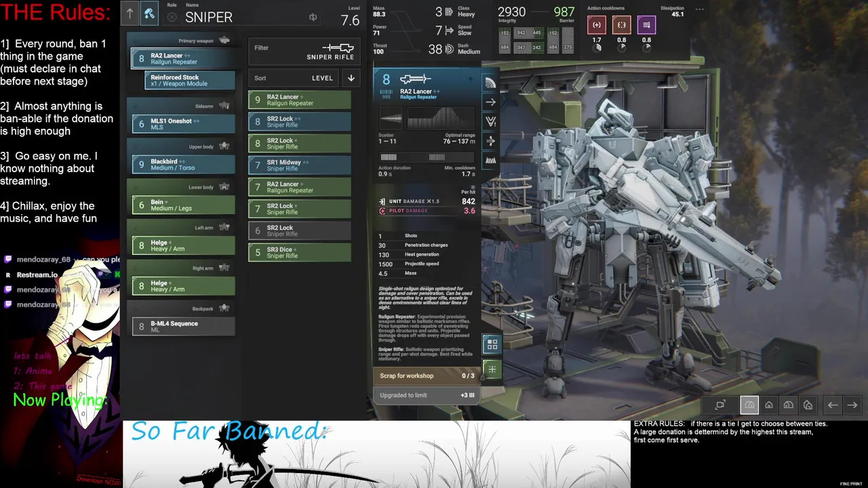
Task: Click the Primary weapon slot icon
Action: 224,41
